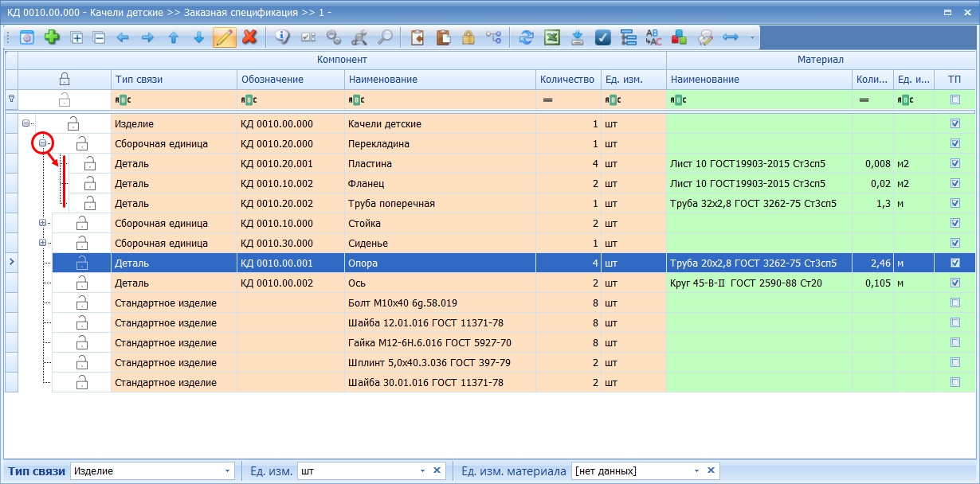Click the green plus add icon
980x484 pixels.
[x=52, y=37]
